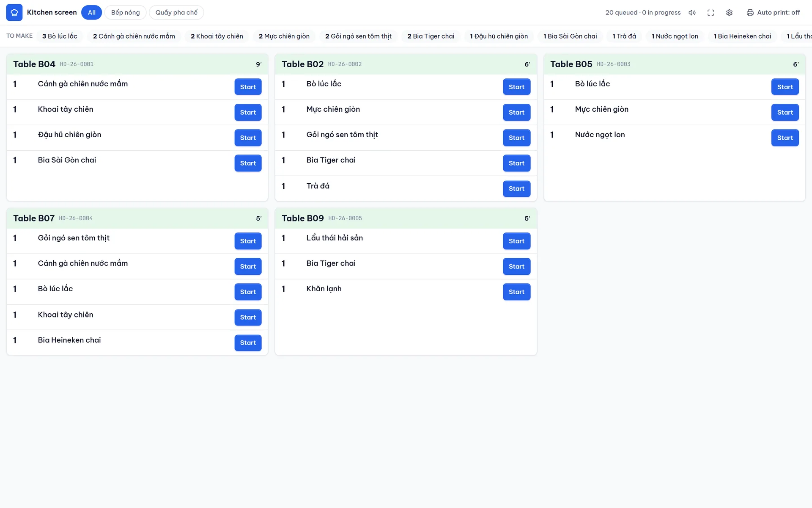Click the Table B04 card header
The width and height of the screenshot is (812, 508).
[137, 64]
